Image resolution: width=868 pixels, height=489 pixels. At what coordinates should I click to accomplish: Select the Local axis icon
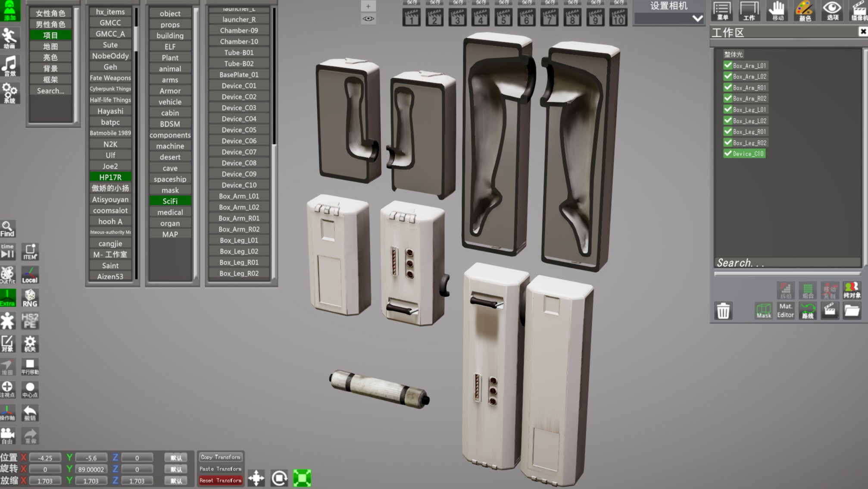[x=30, y=275]
